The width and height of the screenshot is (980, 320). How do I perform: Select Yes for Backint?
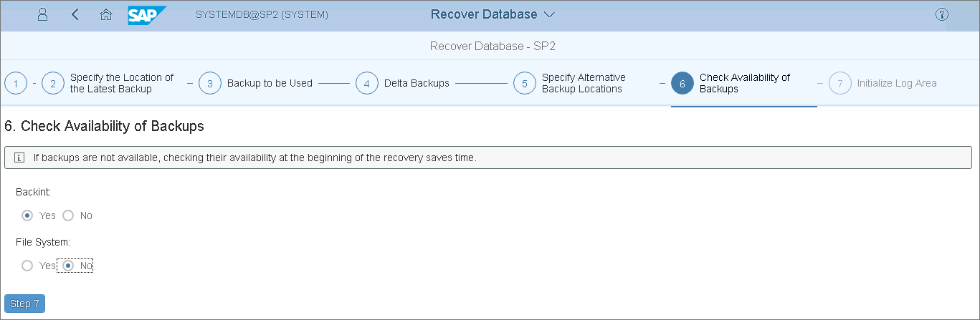[x=27, y=215]
